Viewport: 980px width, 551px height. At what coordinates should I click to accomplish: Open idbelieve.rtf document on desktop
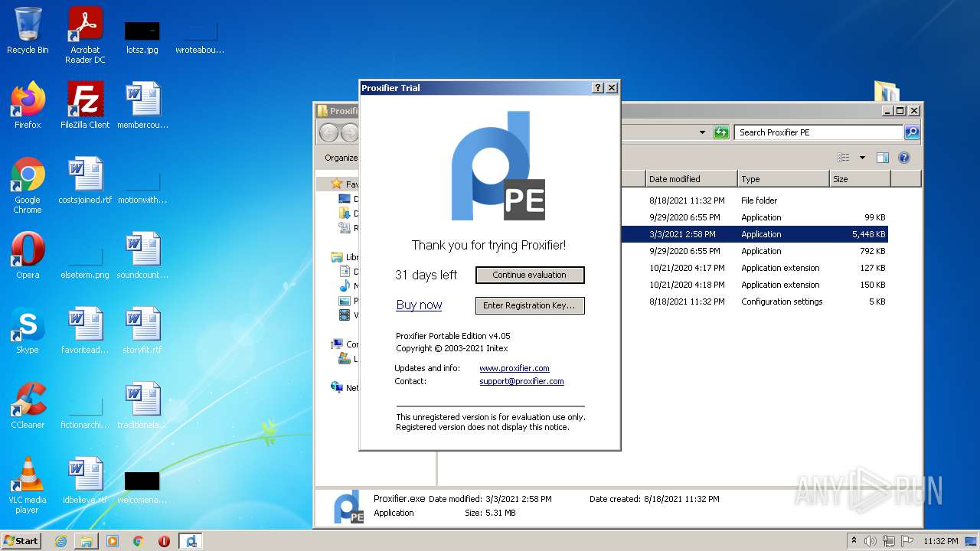pyautogui.click(x=85, y=481)
